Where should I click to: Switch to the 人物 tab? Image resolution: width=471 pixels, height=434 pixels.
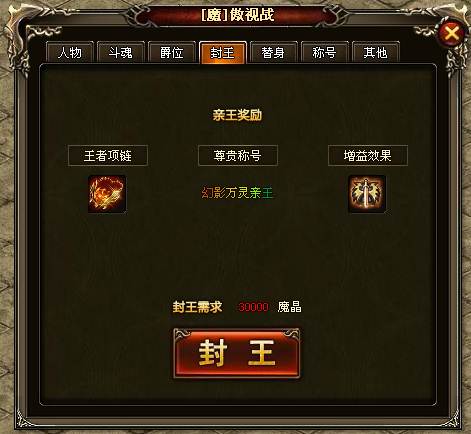69,52
